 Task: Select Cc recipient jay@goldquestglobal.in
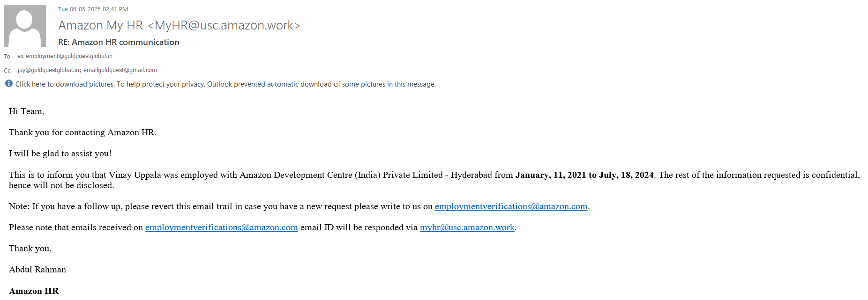tap(48, 70)
